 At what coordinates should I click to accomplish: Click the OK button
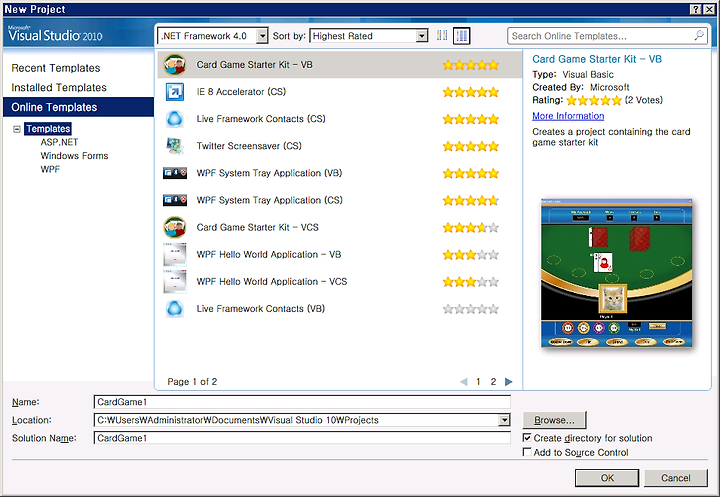607,478
